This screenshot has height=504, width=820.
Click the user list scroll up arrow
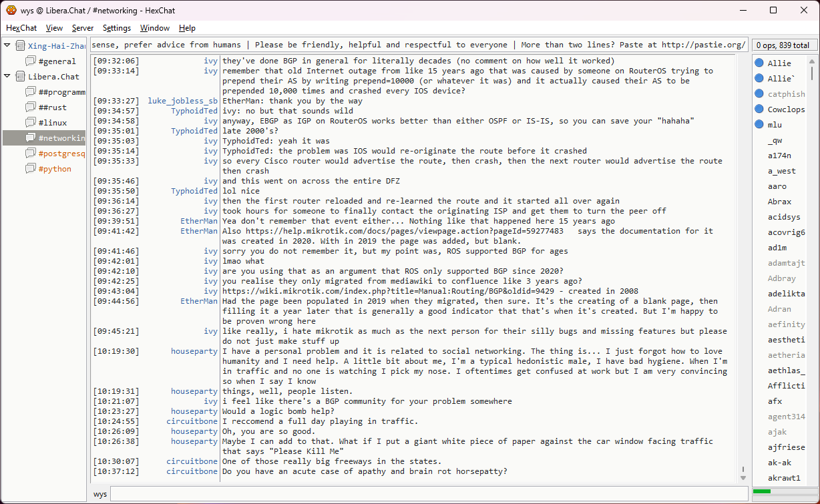click(811, 60)
